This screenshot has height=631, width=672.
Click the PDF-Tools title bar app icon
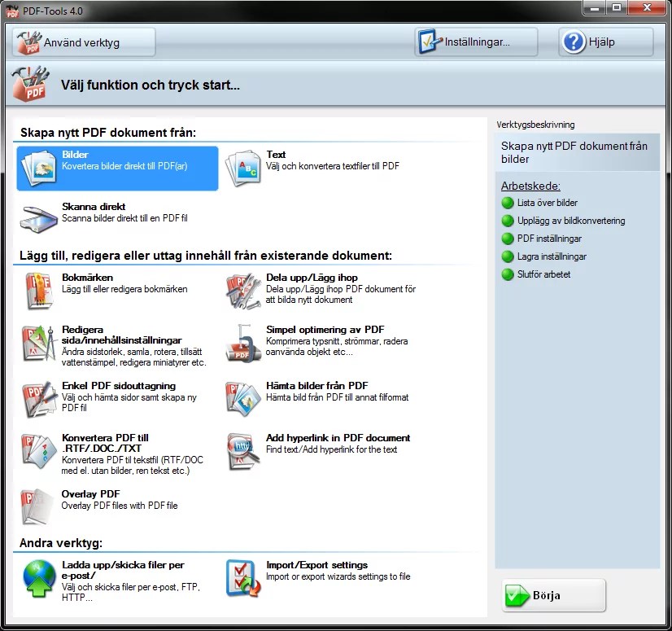click(12, 11)
